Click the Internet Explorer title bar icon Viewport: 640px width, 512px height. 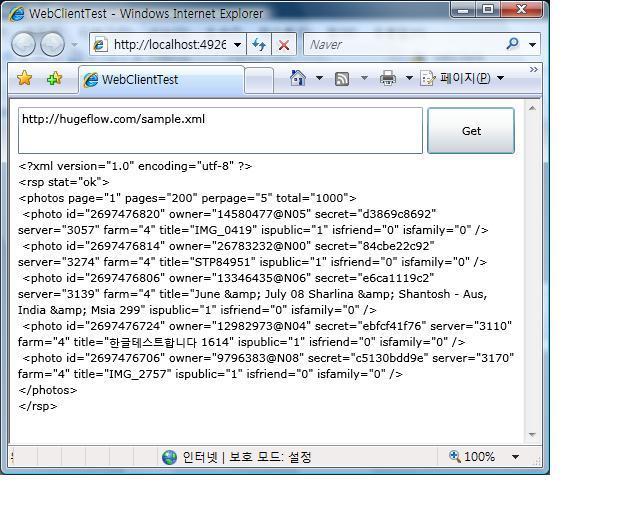[x=17, y=14]
